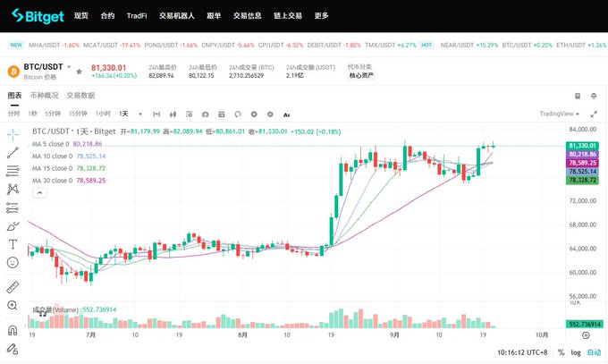Image resolution: width=608 pixels, height=364 pixels.
Task: Toggle percent scale on price axis
Action: 561,352
